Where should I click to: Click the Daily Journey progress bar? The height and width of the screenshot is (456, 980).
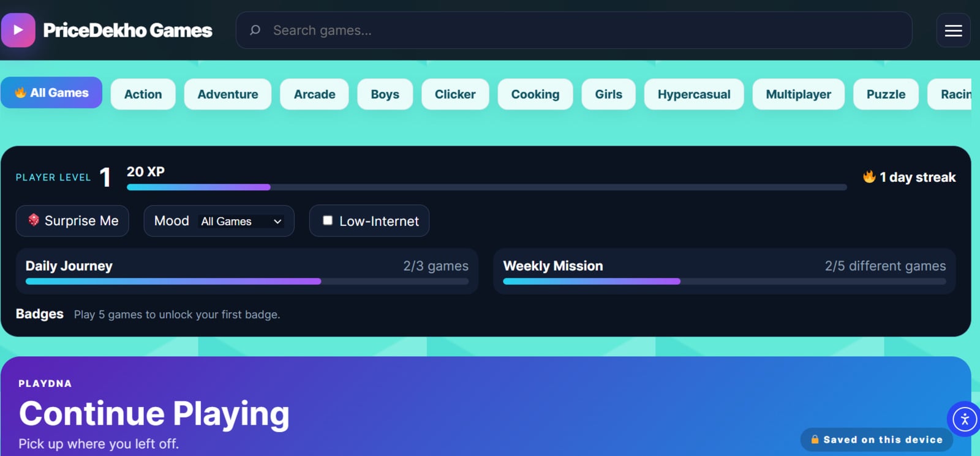(247, 282)
